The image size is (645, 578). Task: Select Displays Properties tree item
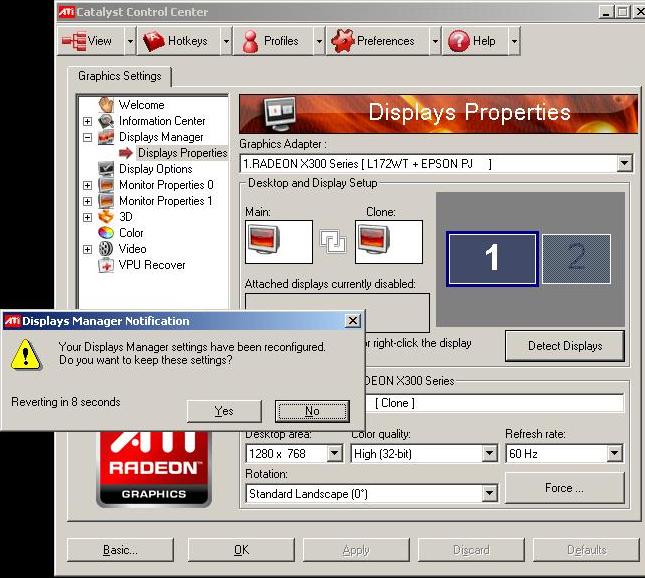tap(182, 153)
